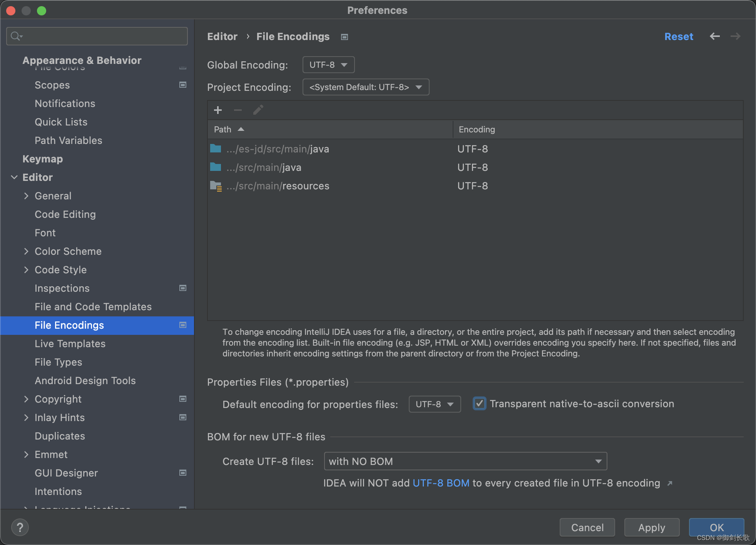Collapse the Editor settings section
Image resolution: width=756 pixels, height=545 pixels.
pyautogui.click(x=14, y=177)
